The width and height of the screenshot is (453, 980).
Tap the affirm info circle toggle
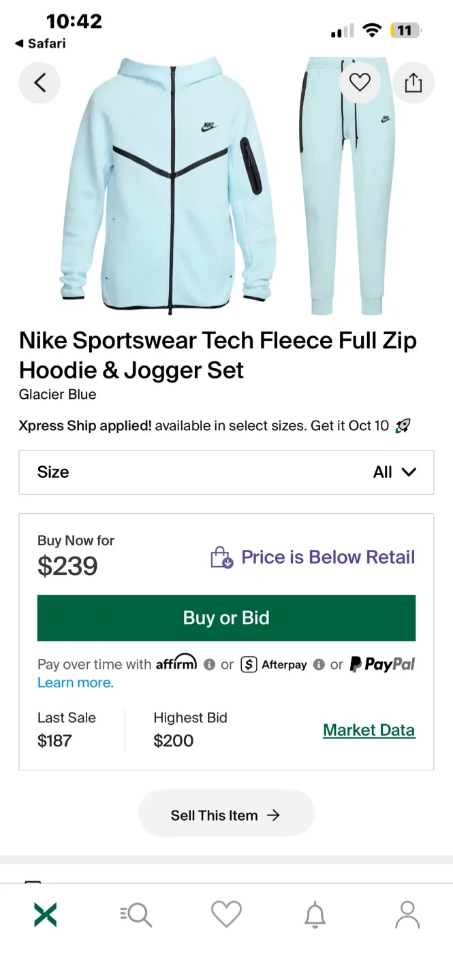coord(209,664)
